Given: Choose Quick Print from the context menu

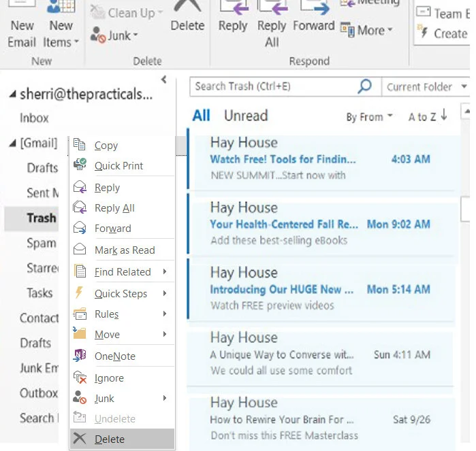Looking at the screenshot, I should pos(122,165).
